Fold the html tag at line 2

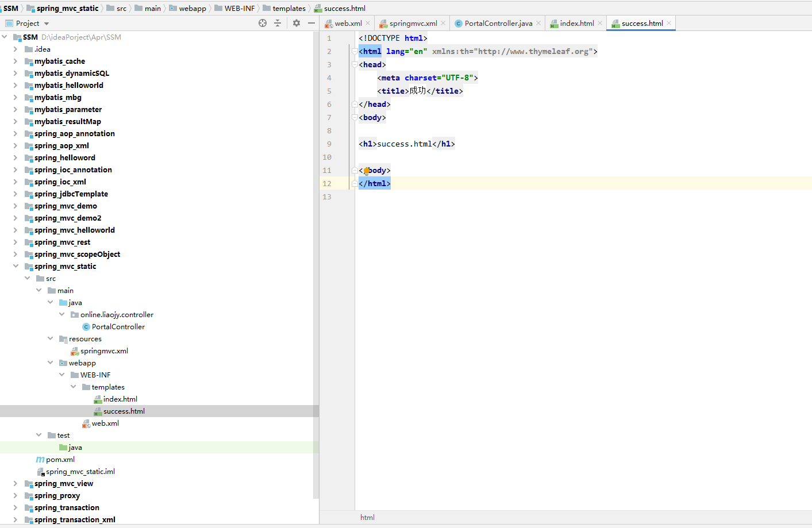[355, 51]
